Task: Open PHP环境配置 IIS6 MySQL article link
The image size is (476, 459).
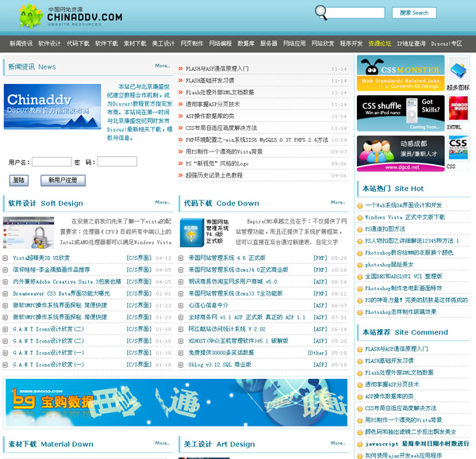Action: pyautogui.click(x=257, y=140)
